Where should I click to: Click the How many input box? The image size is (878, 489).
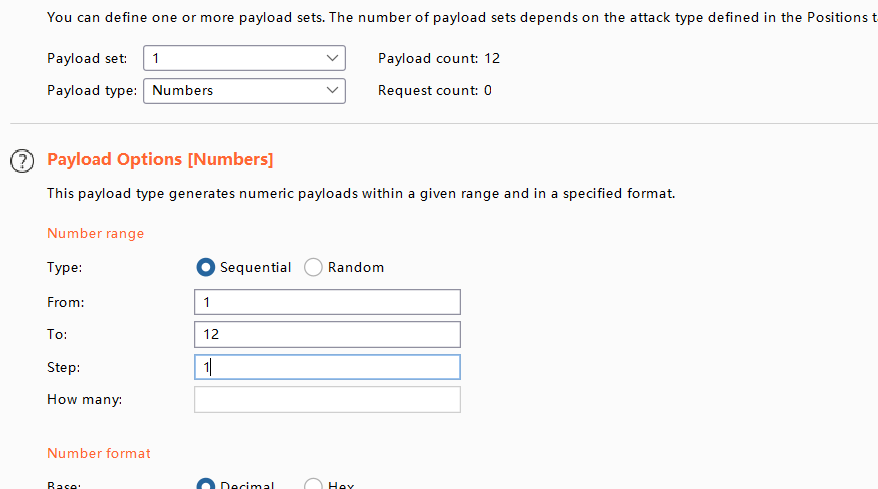coord(327,400)
